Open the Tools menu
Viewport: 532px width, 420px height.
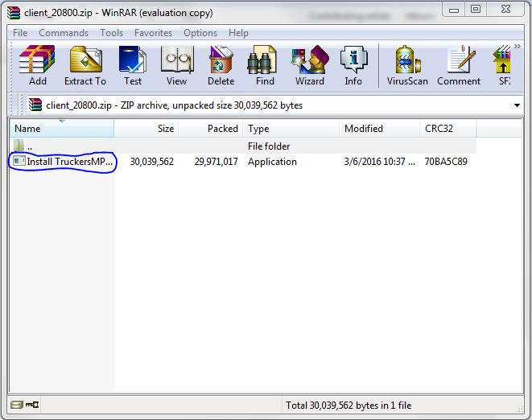tap(111, 33)
